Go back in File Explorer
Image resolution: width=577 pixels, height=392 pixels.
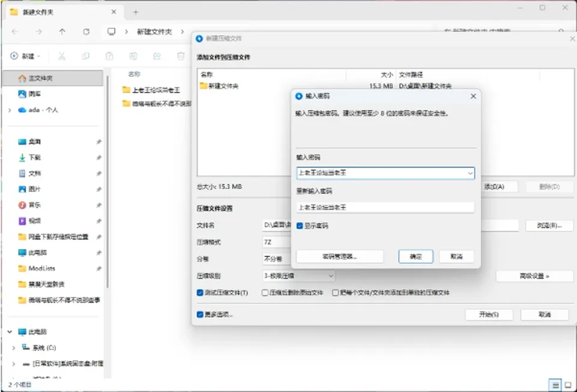click(14, 32)
